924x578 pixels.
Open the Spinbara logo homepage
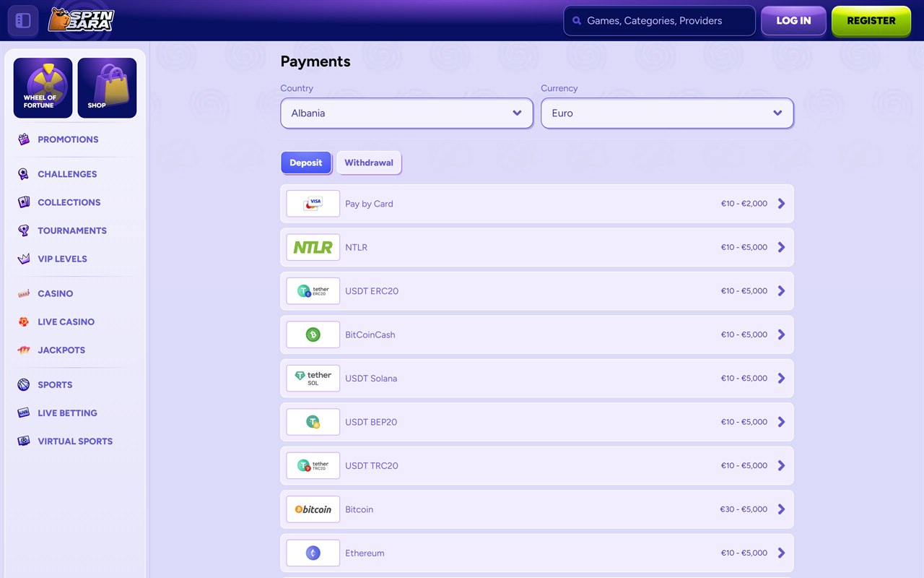tap(81, 20)
